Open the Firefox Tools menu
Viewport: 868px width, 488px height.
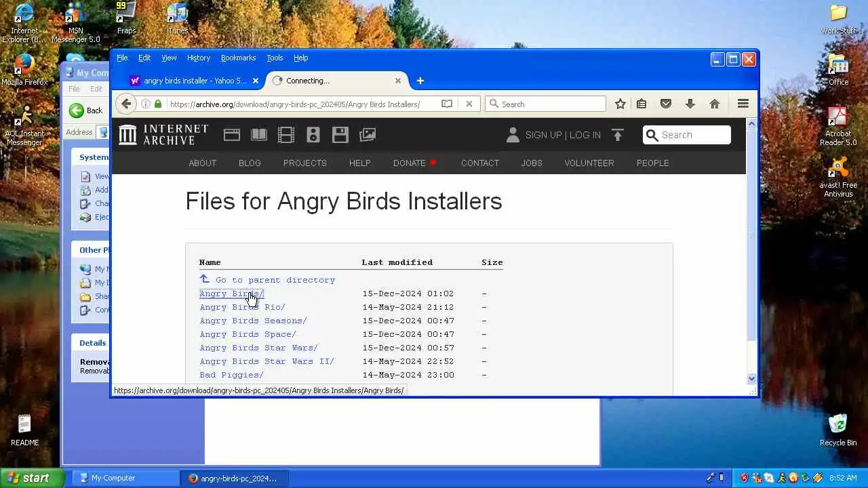click(275, 58)
